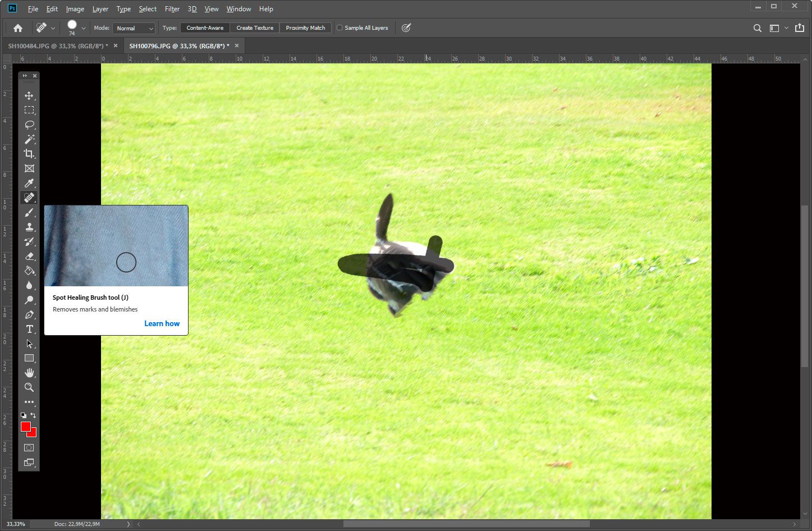Open the Edit Toolbar ellipsis menu

point(29,402)
